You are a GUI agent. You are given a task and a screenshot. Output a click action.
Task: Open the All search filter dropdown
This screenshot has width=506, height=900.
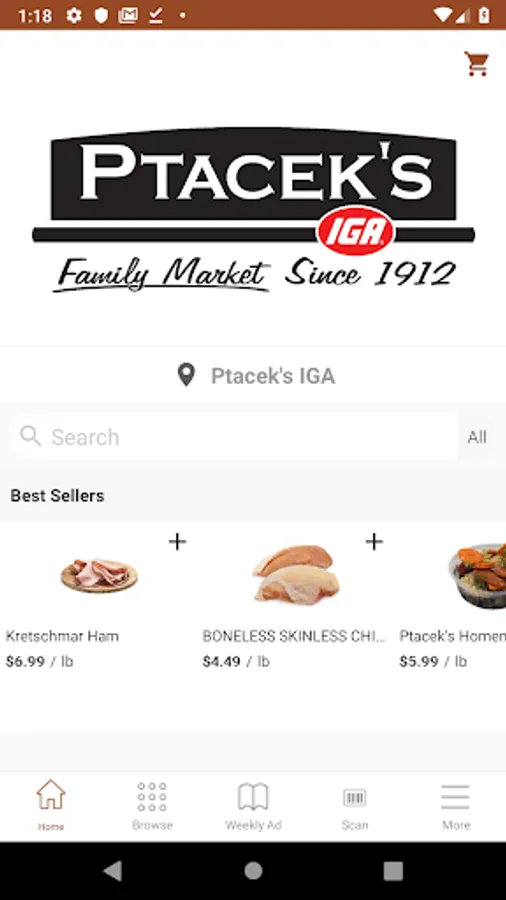pos(477,437)
